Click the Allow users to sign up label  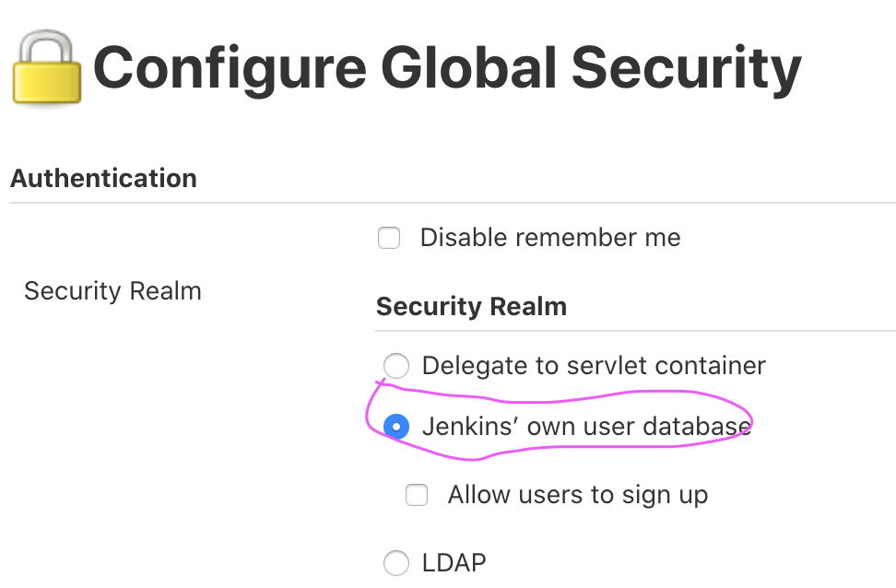[x=577, y=495]
